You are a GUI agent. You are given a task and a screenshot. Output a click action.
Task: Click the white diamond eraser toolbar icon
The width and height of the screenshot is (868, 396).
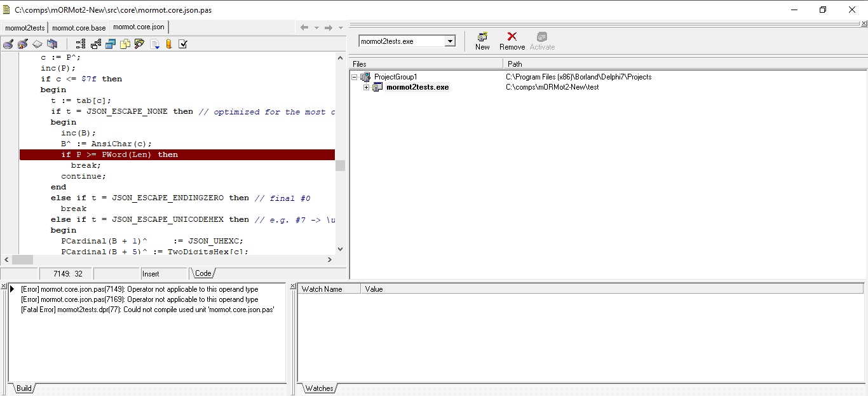[x=37, y=44]
